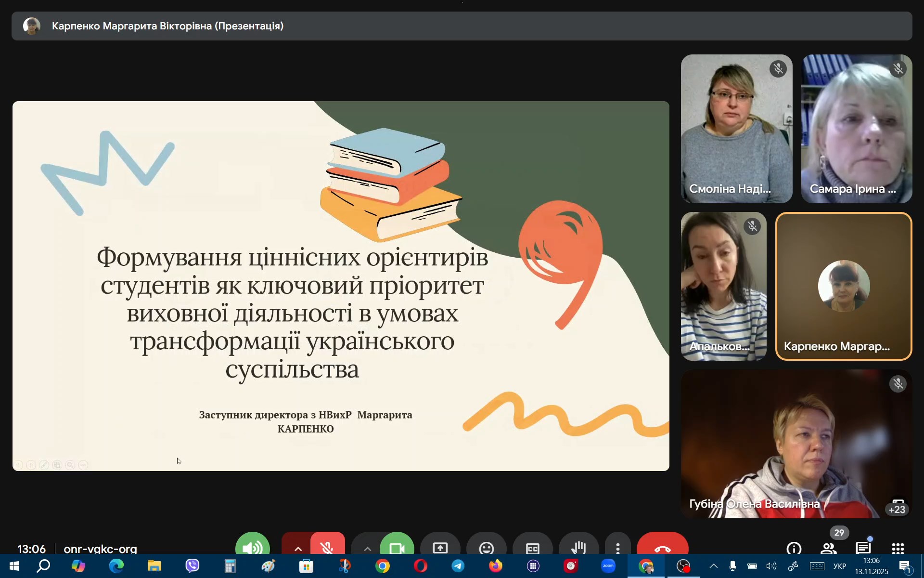Open the in-call chat panel
The image size is (924, 578).
863,548
